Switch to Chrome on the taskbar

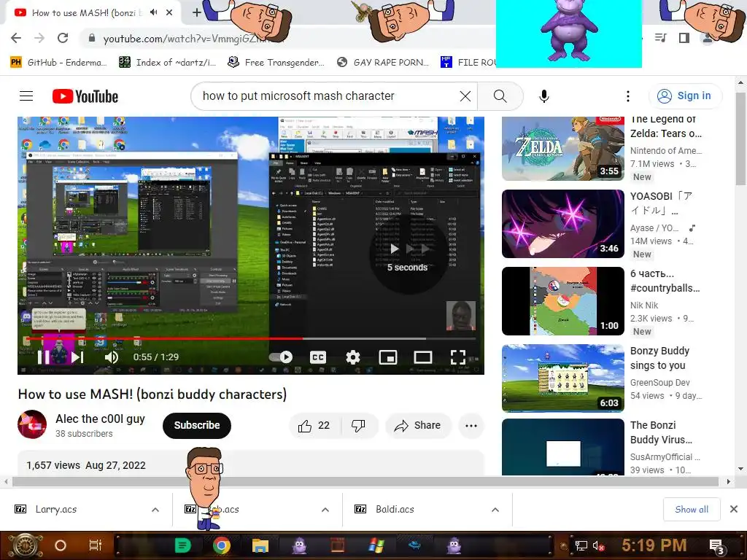pos(222,545)
